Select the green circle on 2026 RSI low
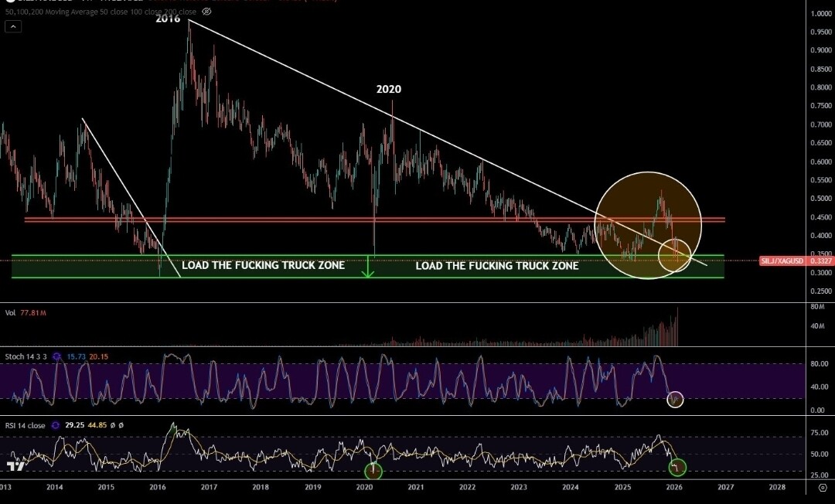 pos(677,467)
